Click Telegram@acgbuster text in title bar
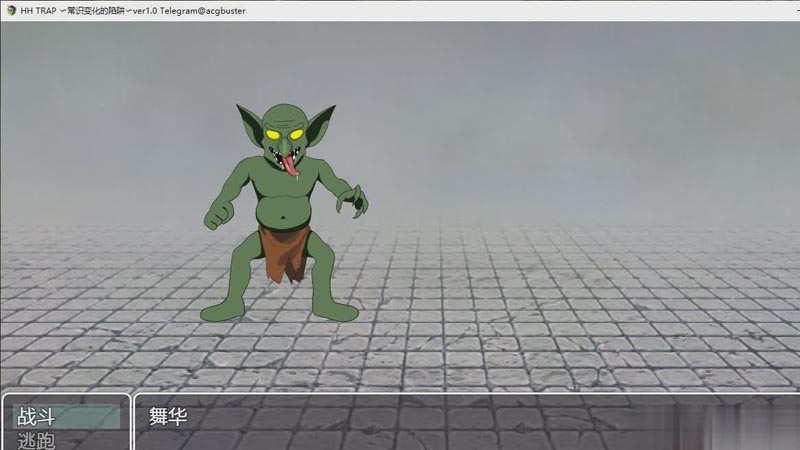The width and height of the screenshot is (800, 450). click(x=203, y=10)
